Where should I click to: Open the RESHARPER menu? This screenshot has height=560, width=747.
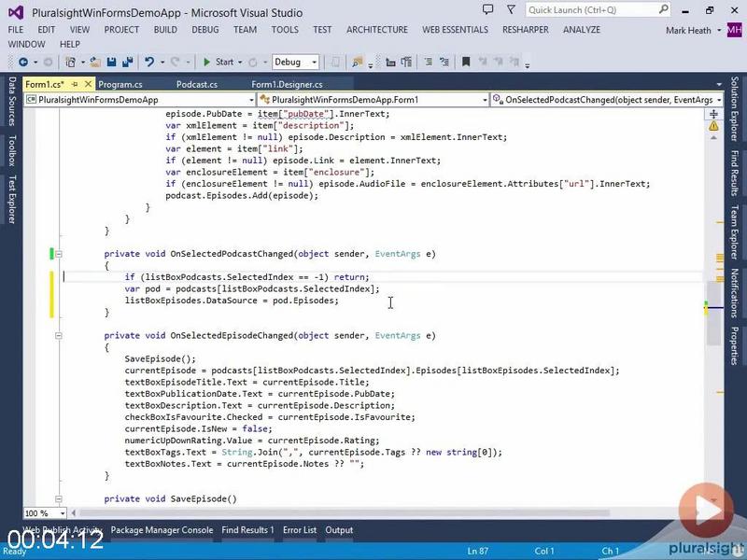tap(526, 30)
